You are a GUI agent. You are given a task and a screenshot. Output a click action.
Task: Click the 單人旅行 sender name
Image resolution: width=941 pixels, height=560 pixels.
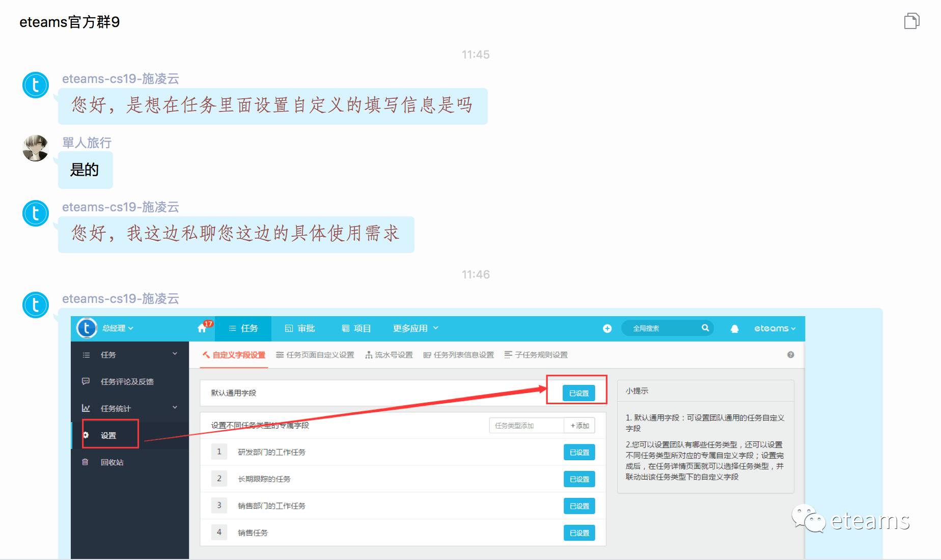click(x=87, y=143)
